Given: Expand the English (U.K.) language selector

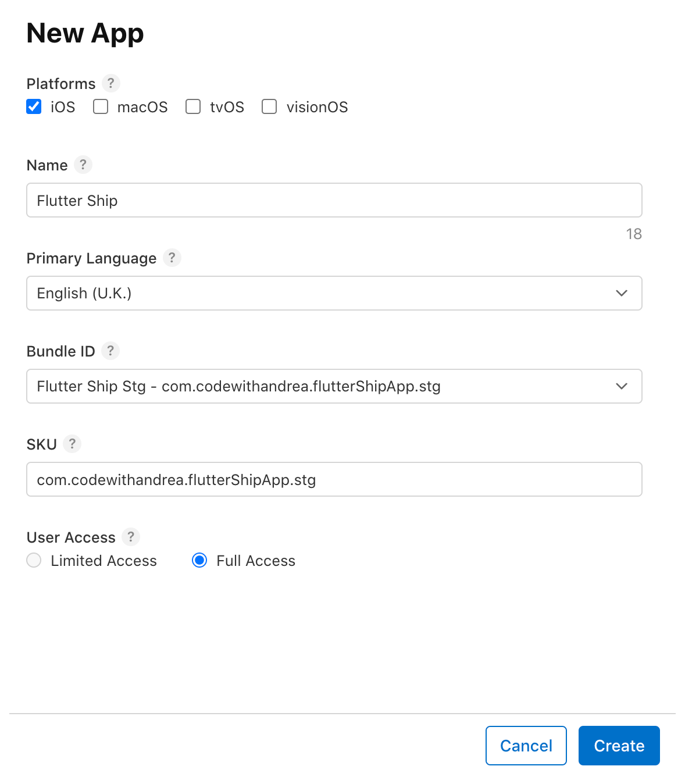Looking at the screenshot, I should coord(621,293).
